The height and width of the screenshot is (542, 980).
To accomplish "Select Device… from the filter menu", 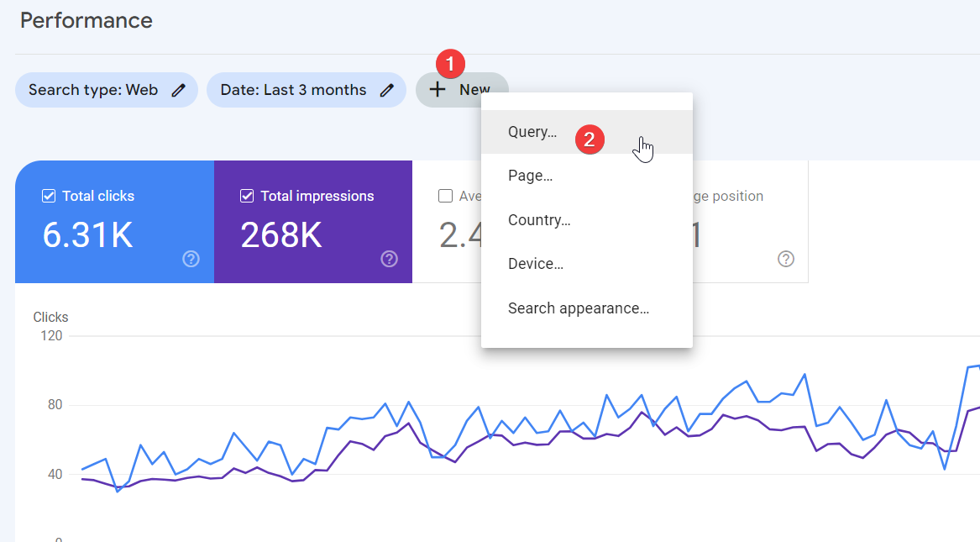I will (x=587, y=264).
